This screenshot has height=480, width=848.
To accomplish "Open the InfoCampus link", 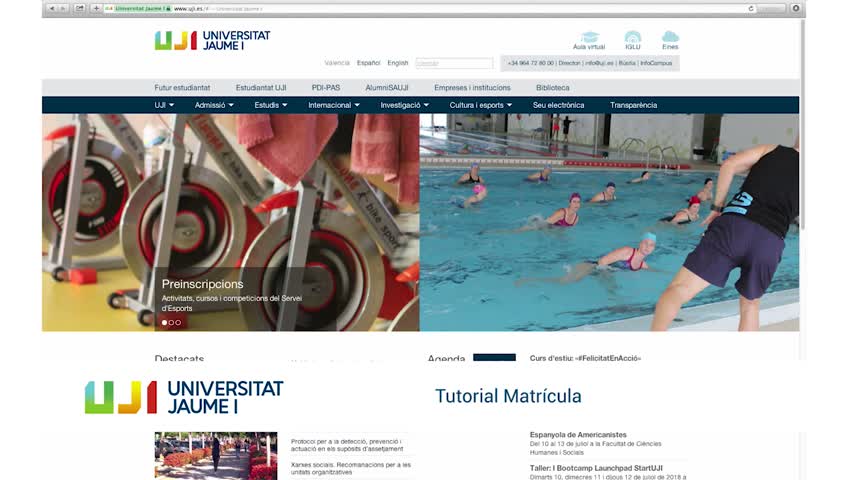I will point(656,63).
